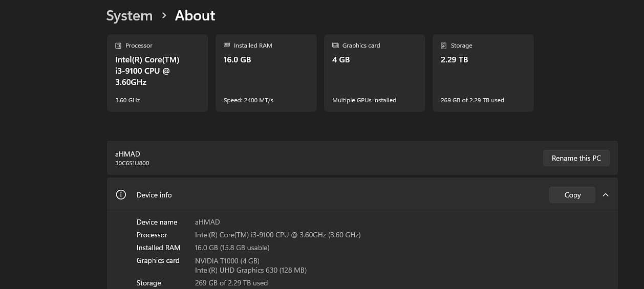Click the Installed RAM icon
644x289 pixels.
(227, 45)
